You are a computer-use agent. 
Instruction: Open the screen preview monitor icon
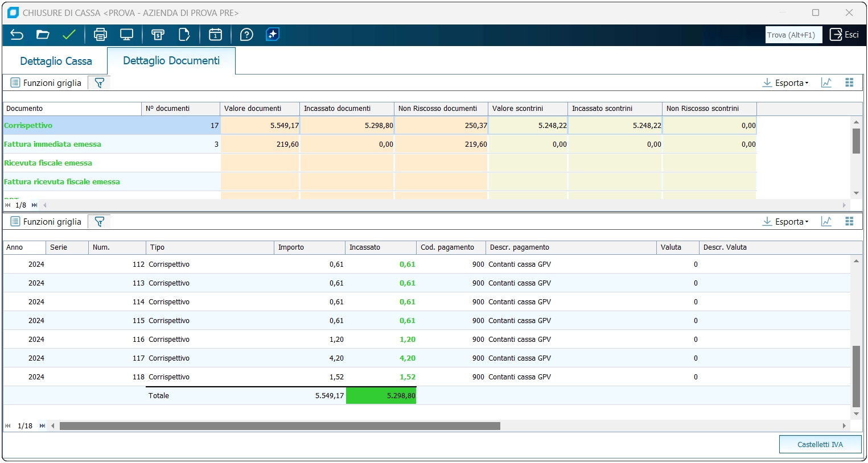126,35
